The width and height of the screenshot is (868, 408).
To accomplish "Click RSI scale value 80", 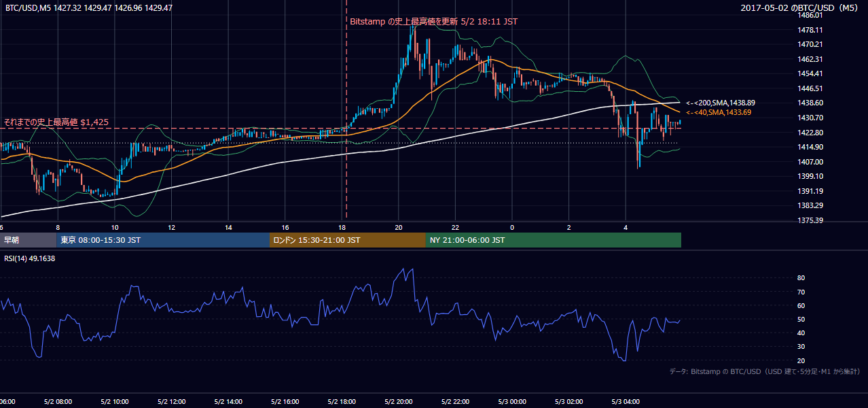I will coord(801,278).
